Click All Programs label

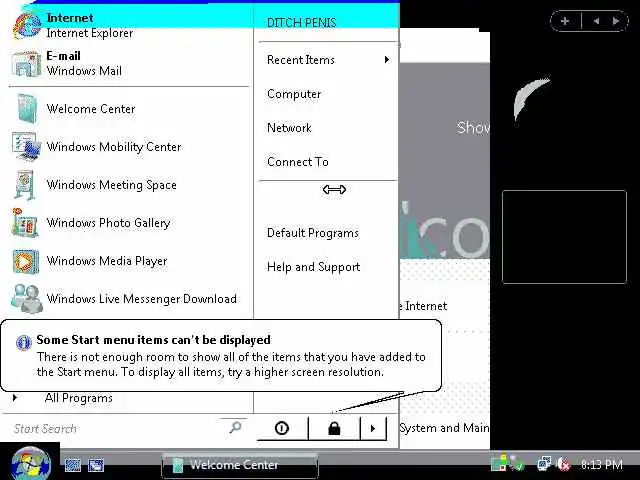79,398
